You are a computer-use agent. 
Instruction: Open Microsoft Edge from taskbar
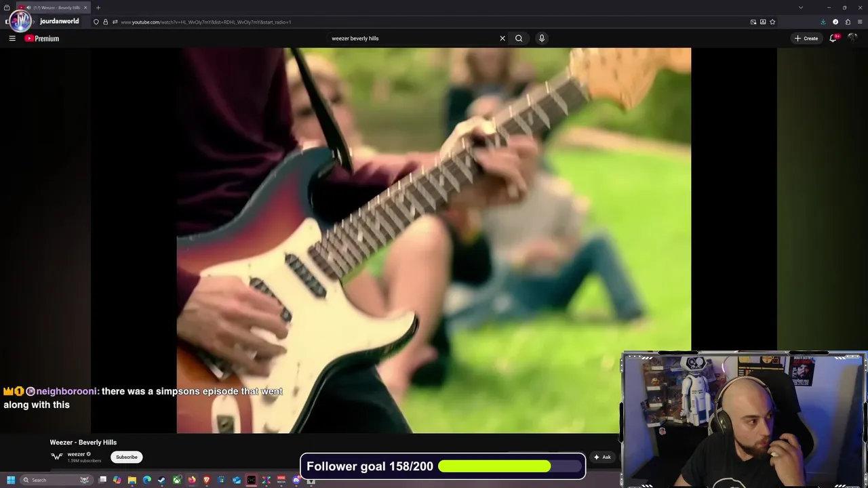click(147, 480)
